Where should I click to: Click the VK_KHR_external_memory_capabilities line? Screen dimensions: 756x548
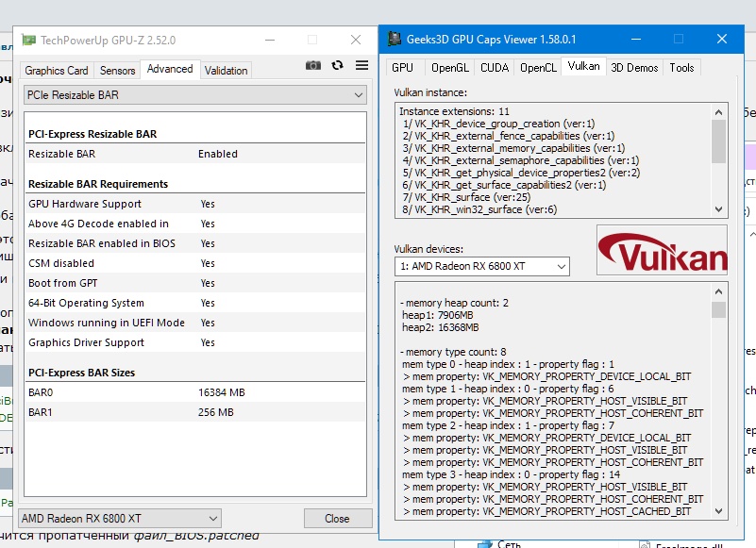(x=513, y=148)
